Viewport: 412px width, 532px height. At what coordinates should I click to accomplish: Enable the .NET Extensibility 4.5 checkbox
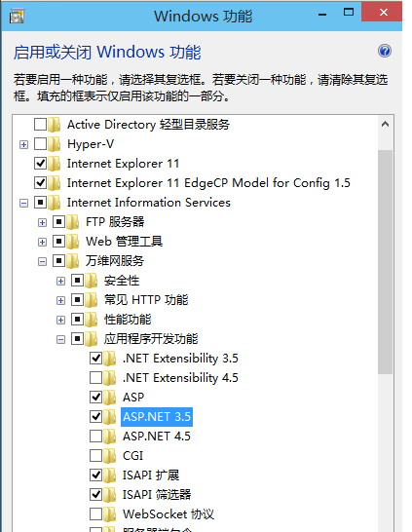tap(96, 378)
